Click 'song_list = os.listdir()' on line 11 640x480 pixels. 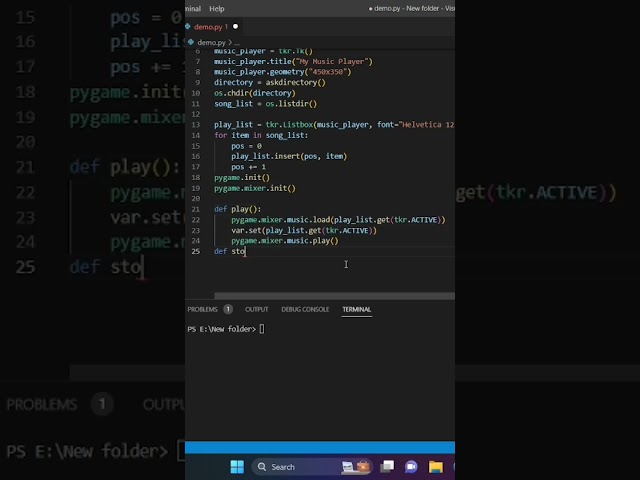265,104
